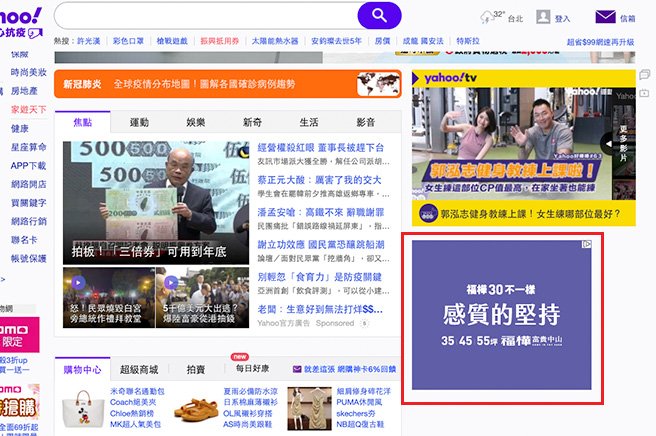Open the Mickey tote bag product image
Viewport: 656px width, 436px height.
tap(83, 408)
